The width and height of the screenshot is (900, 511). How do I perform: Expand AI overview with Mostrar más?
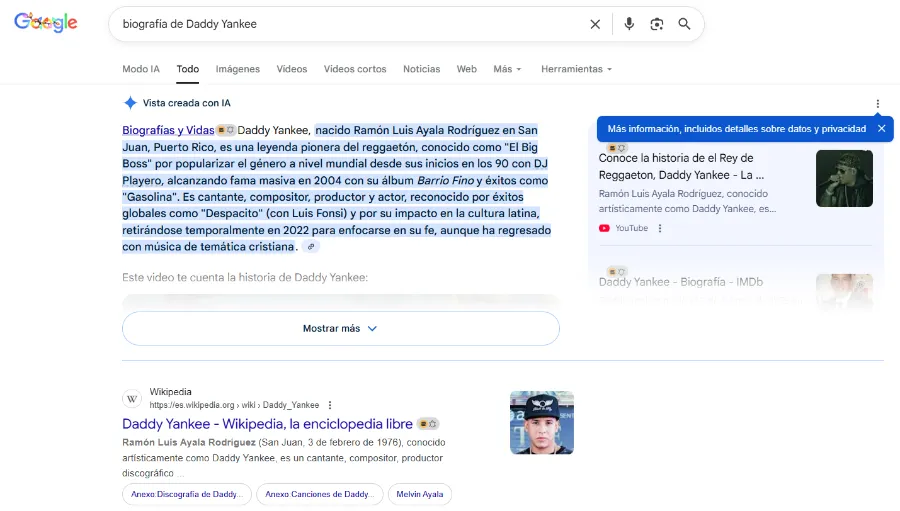[340, 328]
